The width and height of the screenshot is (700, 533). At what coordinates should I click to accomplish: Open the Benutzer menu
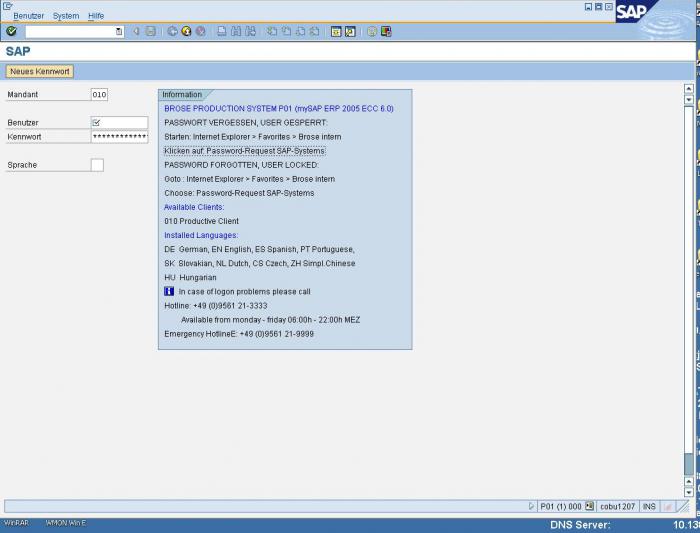[x=28, y=16]
